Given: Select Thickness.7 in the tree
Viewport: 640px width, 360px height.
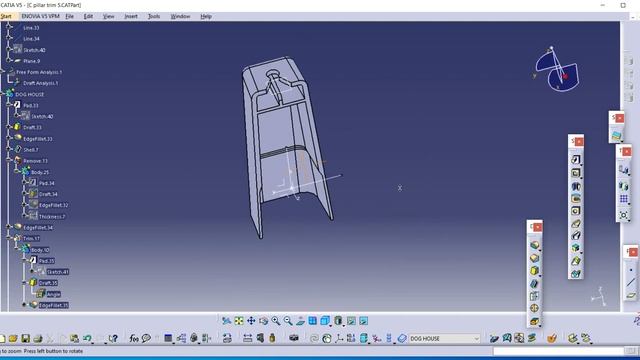Looking at the screenshot, I should click(x=52, y=216).
